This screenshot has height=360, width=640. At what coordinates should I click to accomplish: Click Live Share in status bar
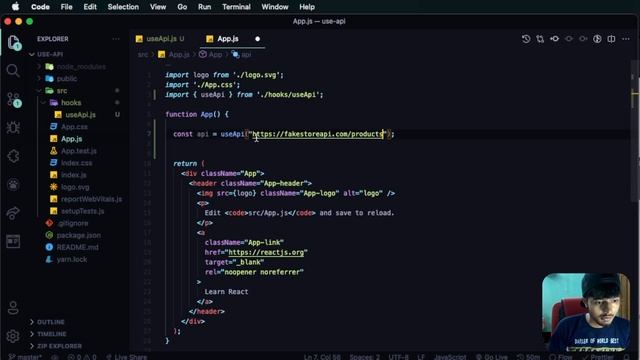point(127,357)
